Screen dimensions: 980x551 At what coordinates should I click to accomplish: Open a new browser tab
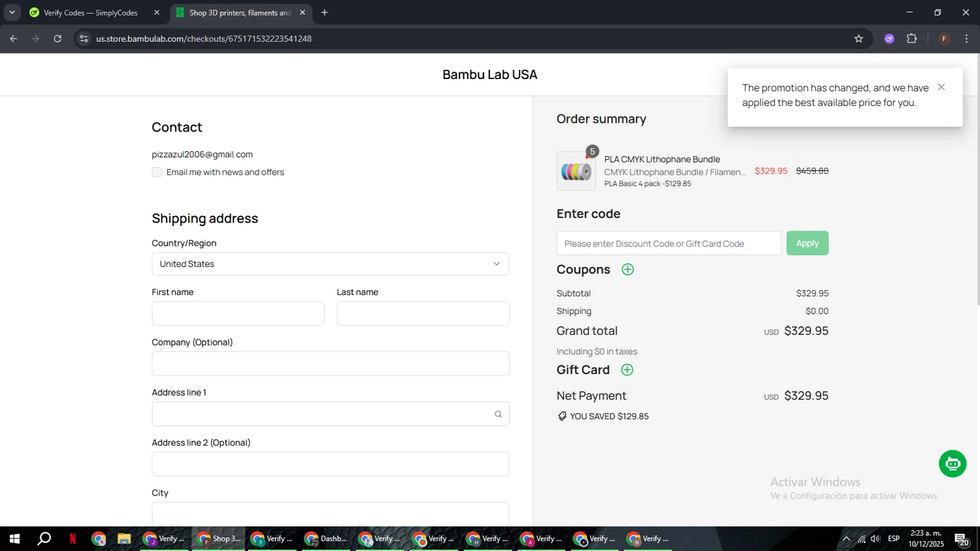click(325, 12)
